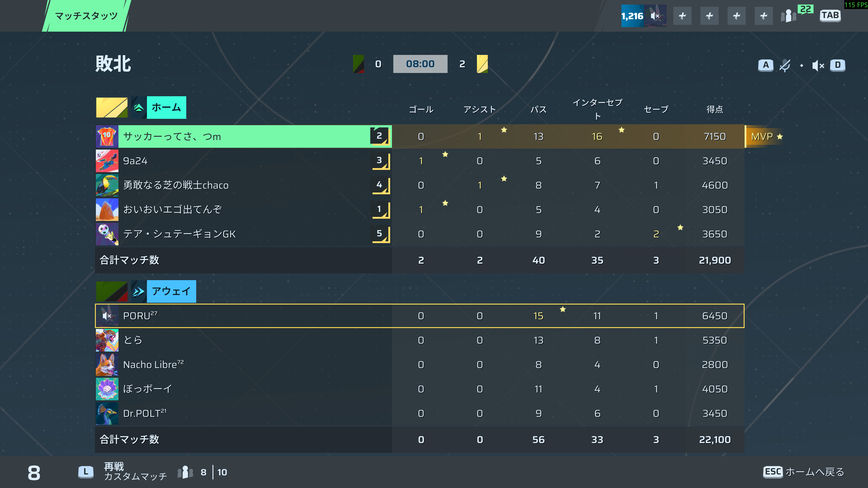Click the first empty party slot plus icon
Screen dimensions: 868x488
682,16
